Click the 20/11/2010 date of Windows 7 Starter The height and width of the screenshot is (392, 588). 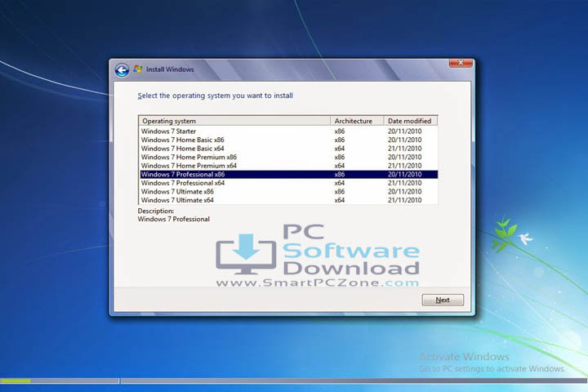tap(404, 131)
